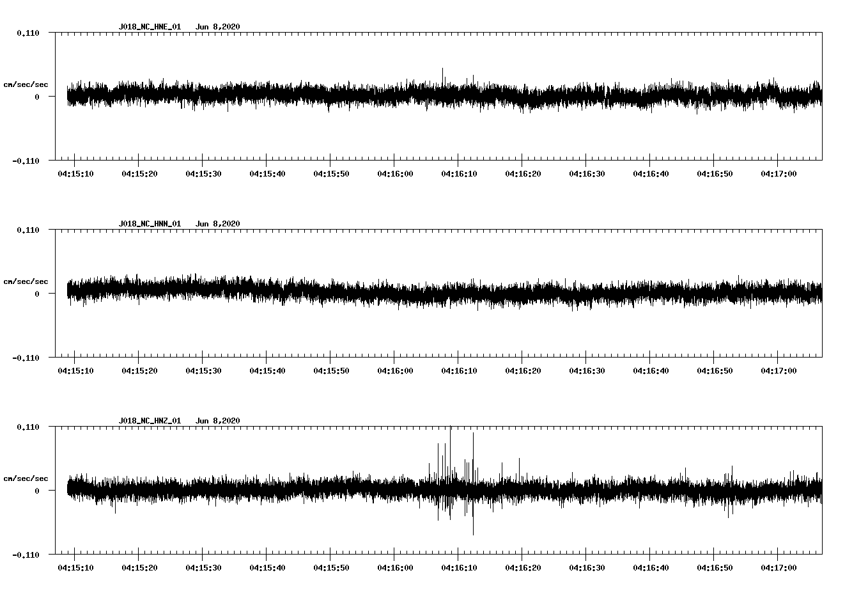Click the zero axis label of the HNZ plot
This screenshot has width=868, height=591.
pos(37,491)
